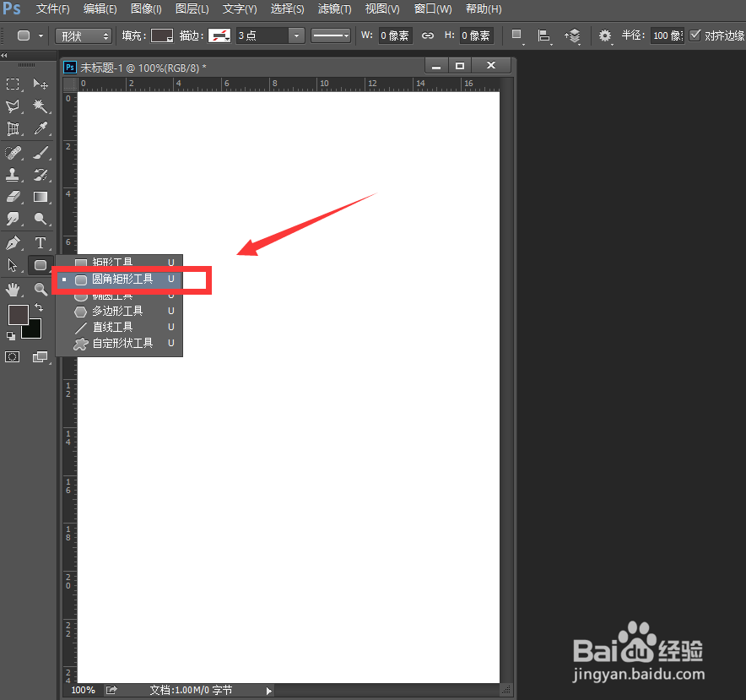Click the height H input field
This screenshot has height=700, width=746.
[476, 35]
